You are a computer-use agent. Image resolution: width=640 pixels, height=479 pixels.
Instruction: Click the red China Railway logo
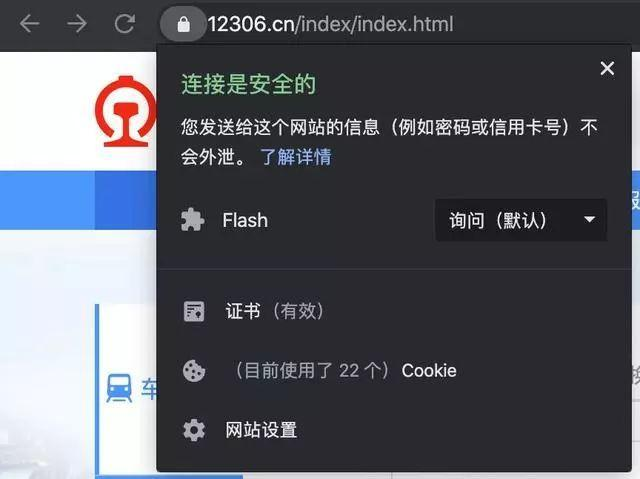126,111
